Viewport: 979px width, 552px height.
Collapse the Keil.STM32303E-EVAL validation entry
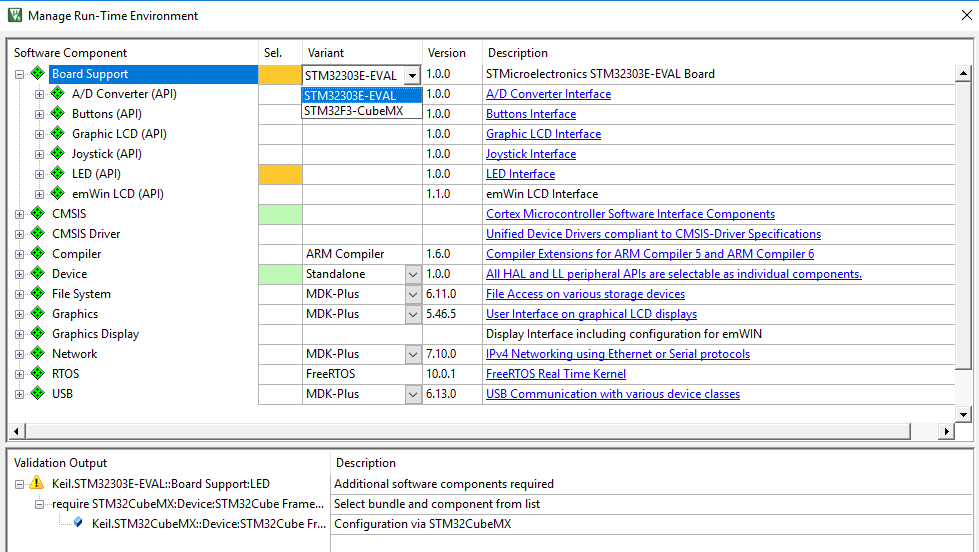click(19, 484)
